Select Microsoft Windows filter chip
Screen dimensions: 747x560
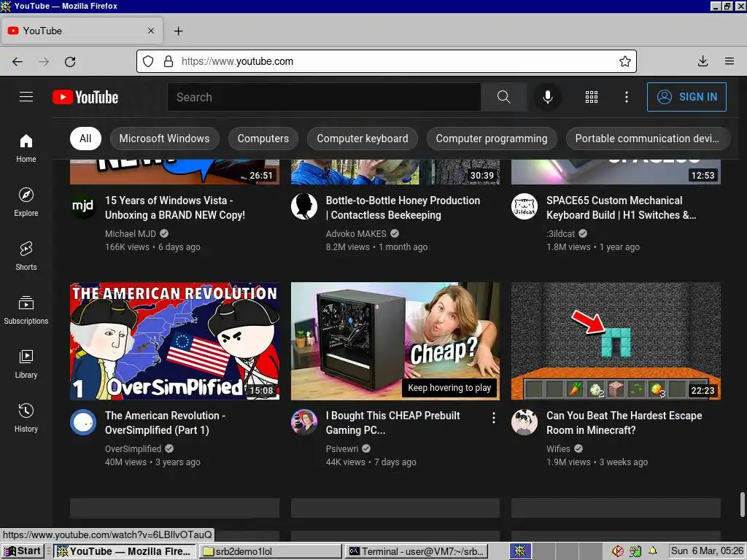tap(164, 139)
